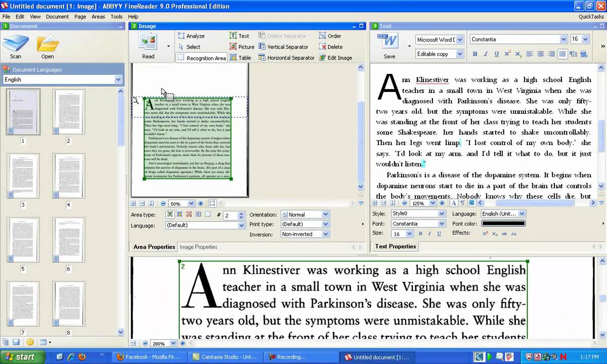The width and height of the screenshot is (607, 364).
Task: Open the Areas menu
Action: tap(98, 17)
